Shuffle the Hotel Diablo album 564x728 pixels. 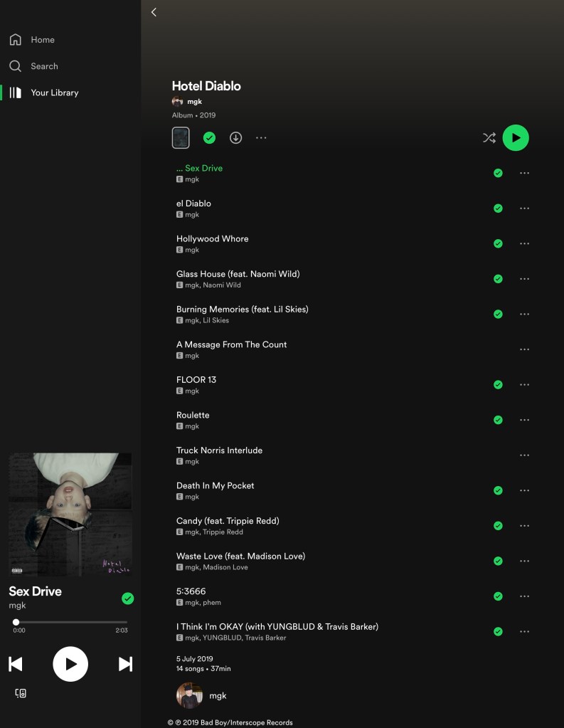click(x=489, y=138)
